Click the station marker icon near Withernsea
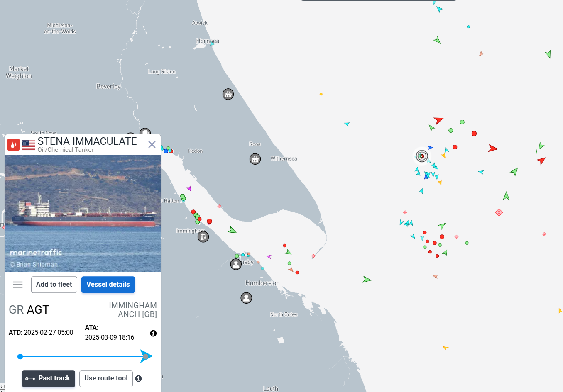 255,158
